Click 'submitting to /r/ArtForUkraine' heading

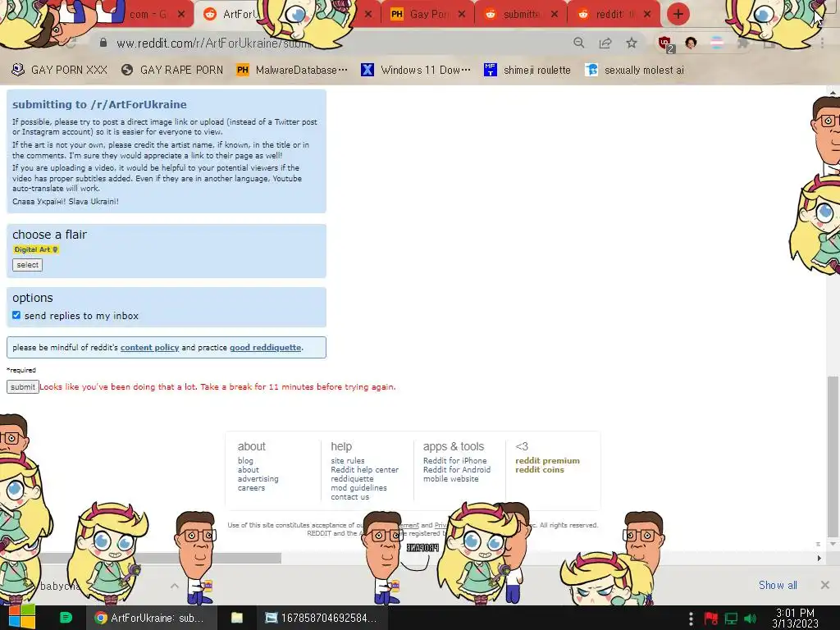coord(99,104)
